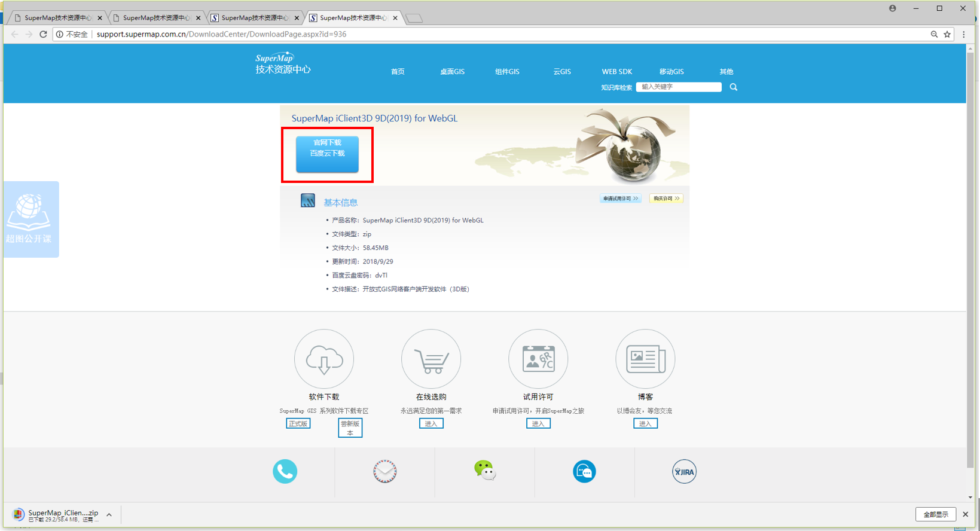Click the SuperMap 技术资源中心 logo
The image size is (980, 531).
click(x=283, y=64)
